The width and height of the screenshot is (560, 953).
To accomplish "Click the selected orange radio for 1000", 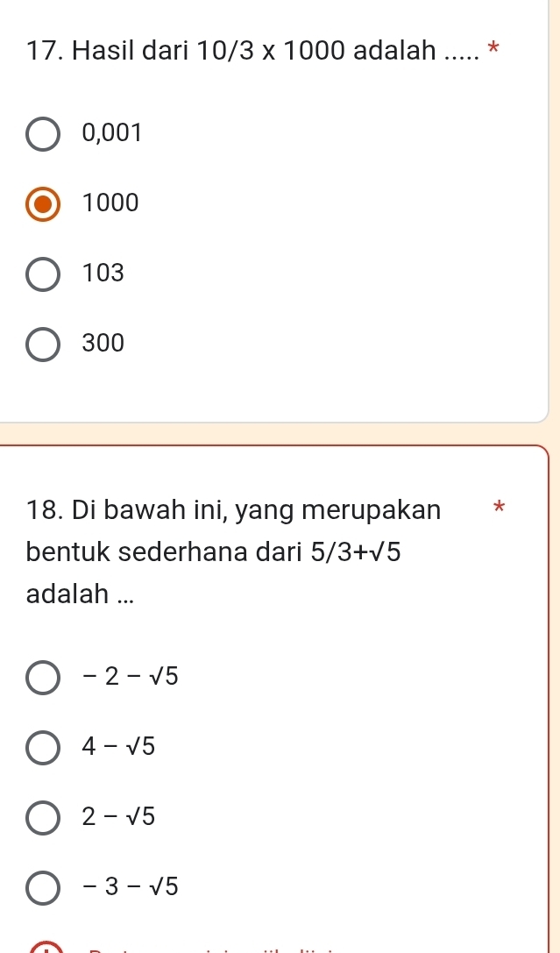I will [43, 205].
